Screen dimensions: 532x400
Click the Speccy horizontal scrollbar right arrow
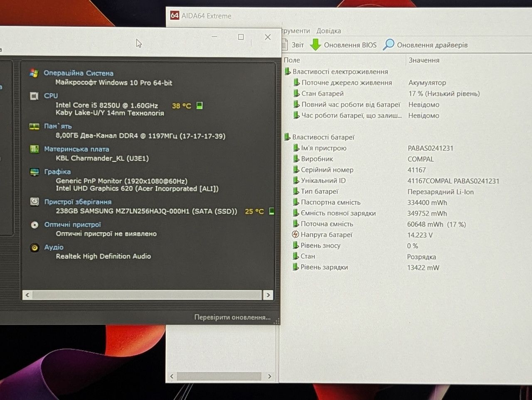(268, 295)
